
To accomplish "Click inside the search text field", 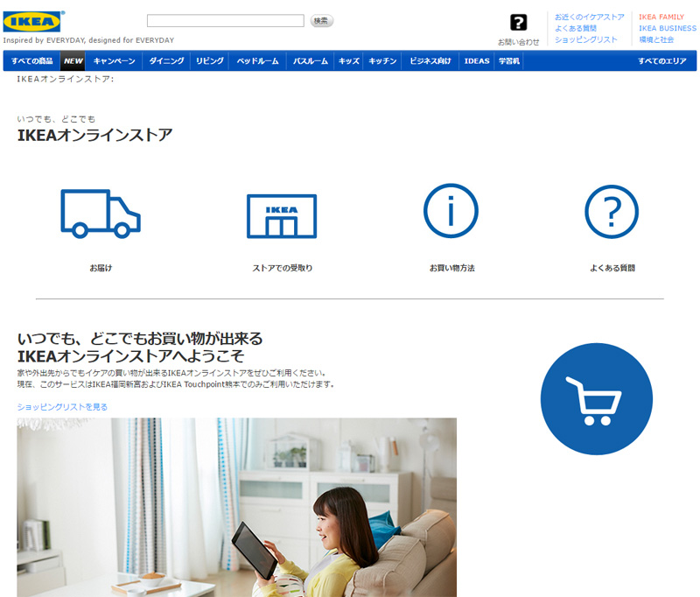I will [226, 20].
